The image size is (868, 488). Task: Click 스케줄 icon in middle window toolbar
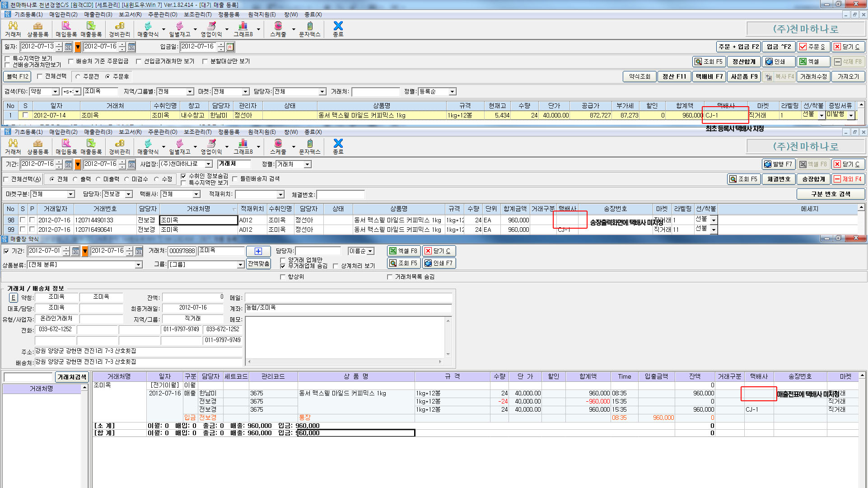pyautogui.click(x=278, y=146)
